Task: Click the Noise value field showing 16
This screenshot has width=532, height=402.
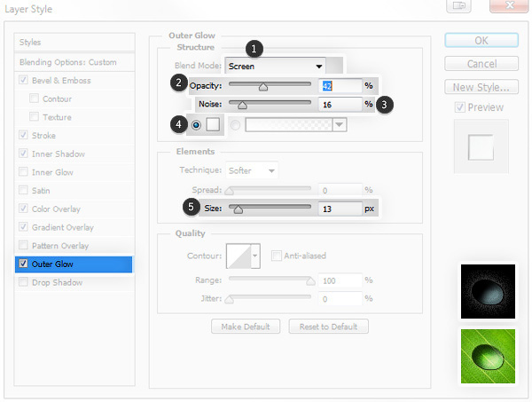Action: tap(340, 105)
